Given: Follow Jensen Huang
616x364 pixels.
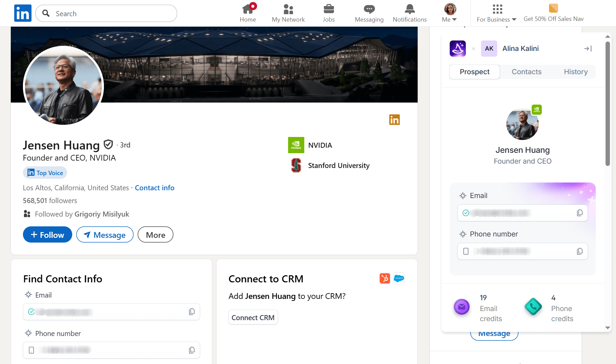Looking at the screenshot, I should 48,235.
